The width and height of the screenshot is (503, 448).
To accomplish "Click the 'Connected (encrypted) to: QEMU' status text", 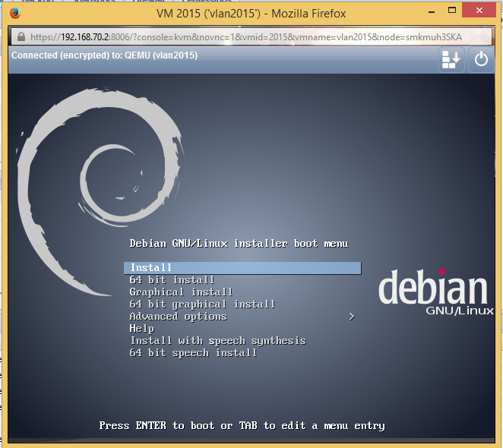I will pos(105,55).
